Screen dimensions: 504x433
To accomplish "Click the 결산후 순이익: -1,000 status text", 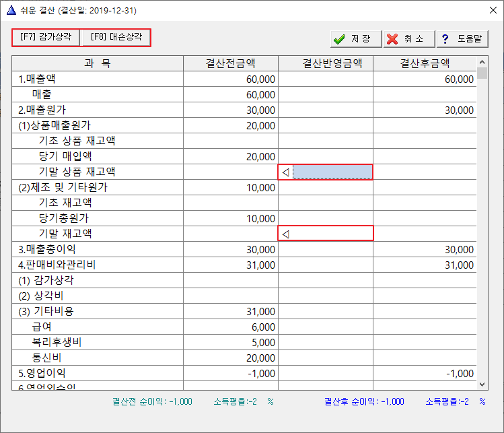I will (364, 401).
